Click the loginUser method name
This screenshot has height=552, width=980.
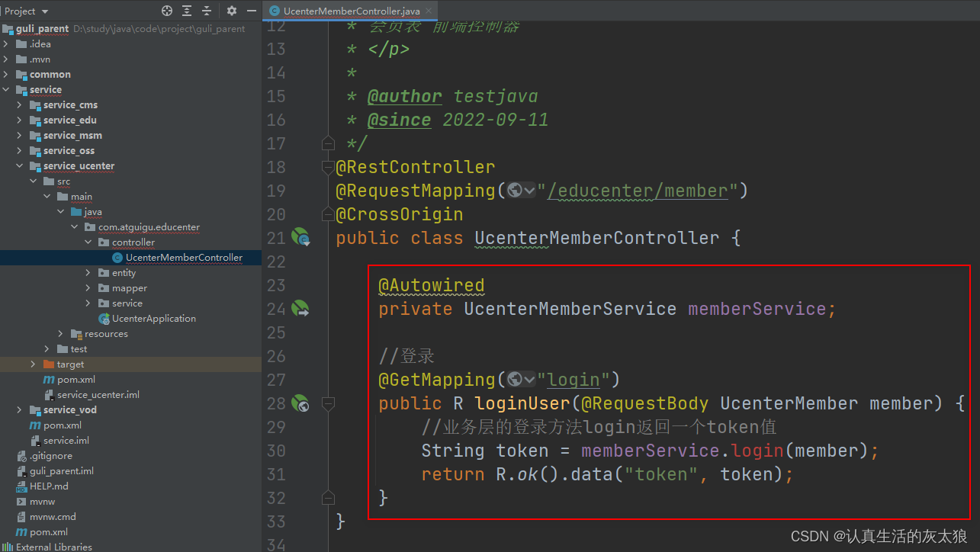(522, 403)
